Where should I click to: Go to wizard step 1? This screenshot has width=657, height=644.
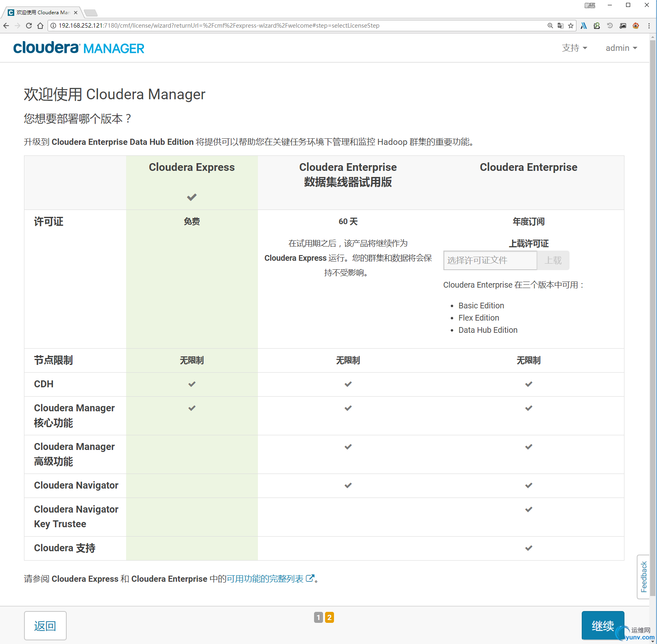pos(319,618)
